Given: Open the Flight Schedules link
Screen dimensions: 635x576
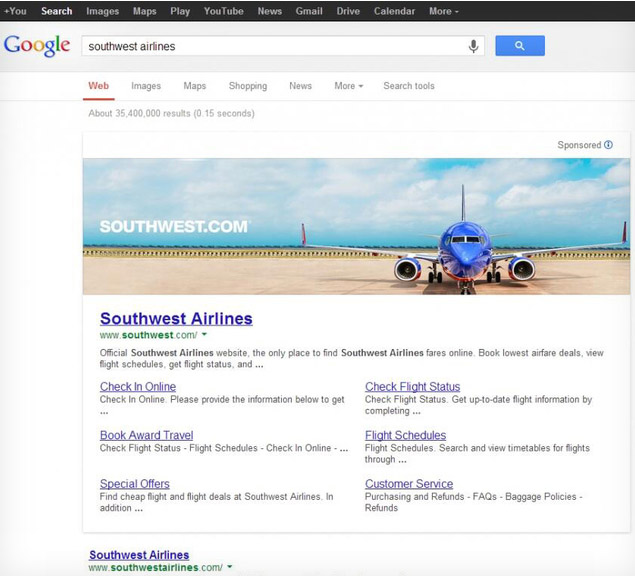Looking at the screenshot, I should [x=405, y=435].
